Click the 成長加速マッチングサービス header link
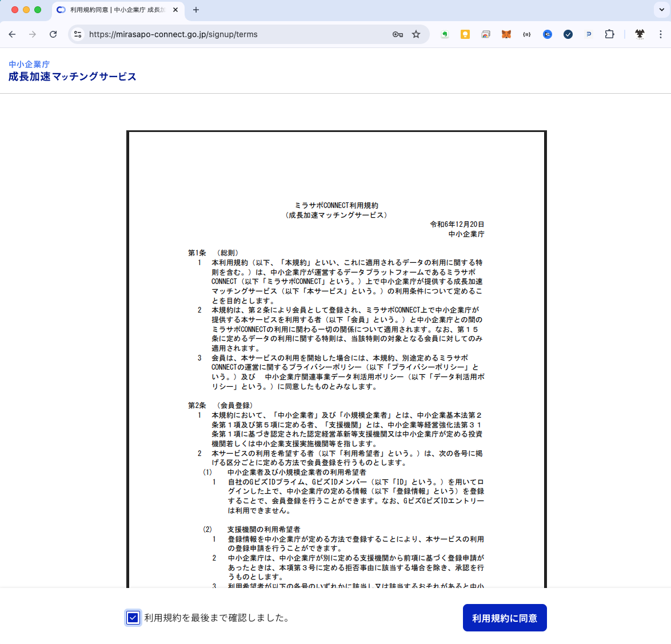671x644 pixels. pyautogui.click(x=72, y=77)
